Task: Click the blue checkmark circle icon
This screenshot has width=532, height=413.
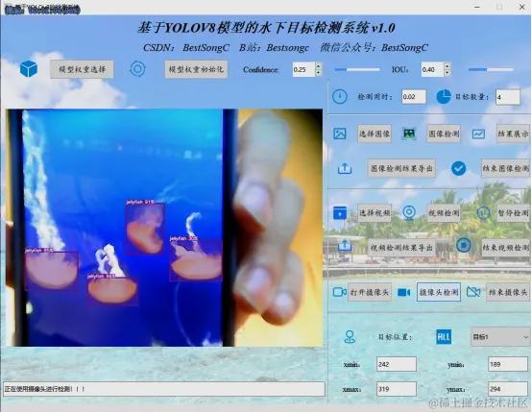Action: click(459, 168)
